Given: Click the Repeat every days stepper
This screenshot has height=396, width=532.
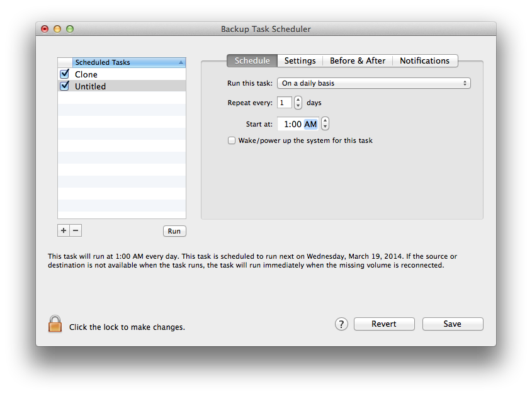Looking at the screenshot, I should pyautogui.click(x=298, y=103).
